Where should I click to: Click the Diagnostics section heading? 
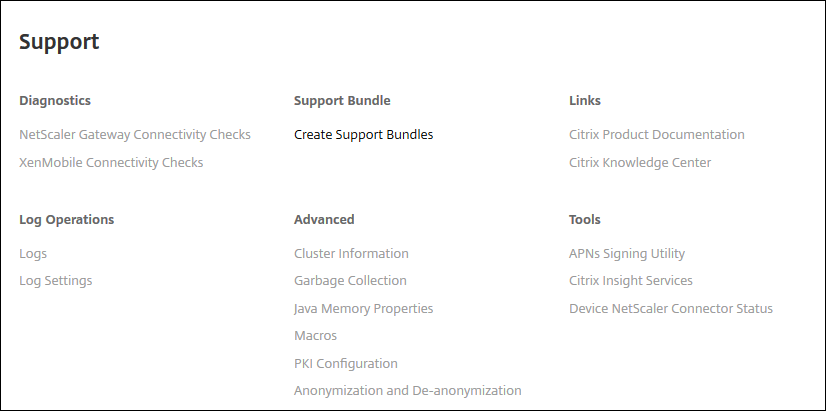point(55,101)
